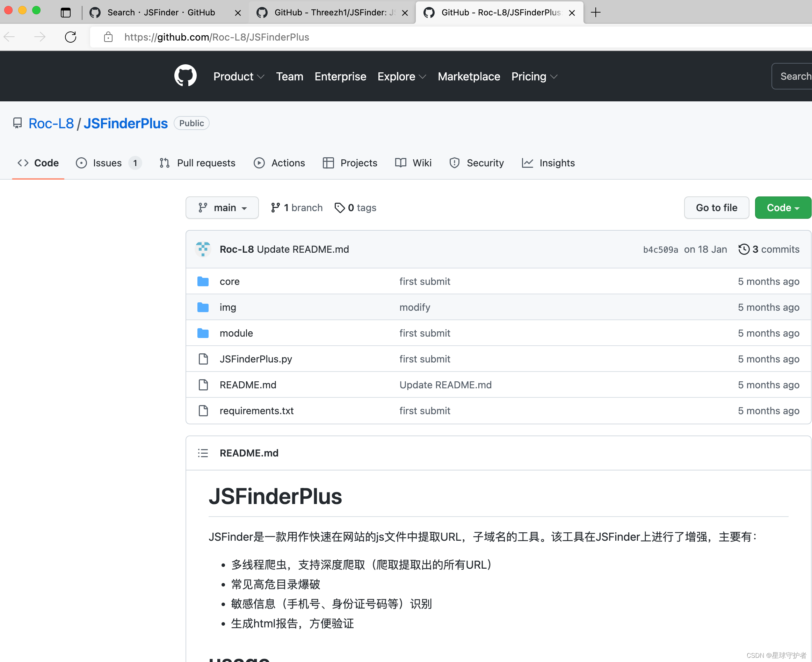Click Marketplace link in GitHub header
Screen dimensions: 812x662
[469, 77]
